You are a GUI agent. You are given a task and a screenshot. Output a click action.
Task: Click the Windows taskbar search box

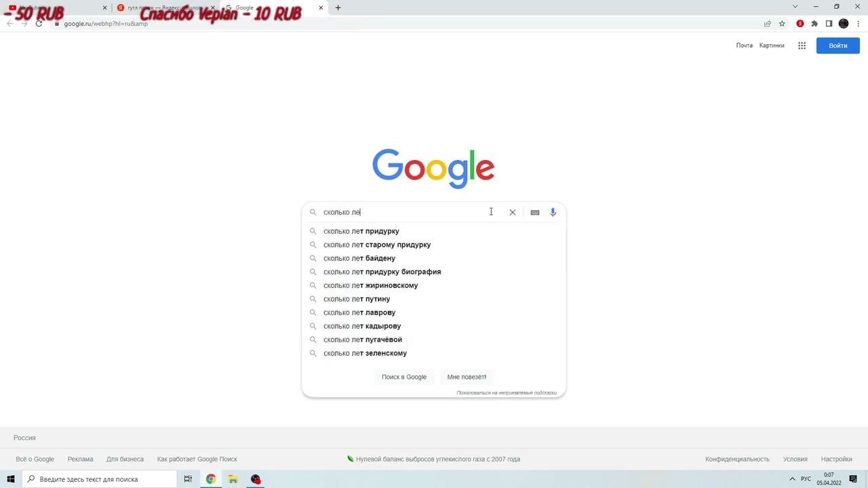pyautogui.click(x=99, y=479)
